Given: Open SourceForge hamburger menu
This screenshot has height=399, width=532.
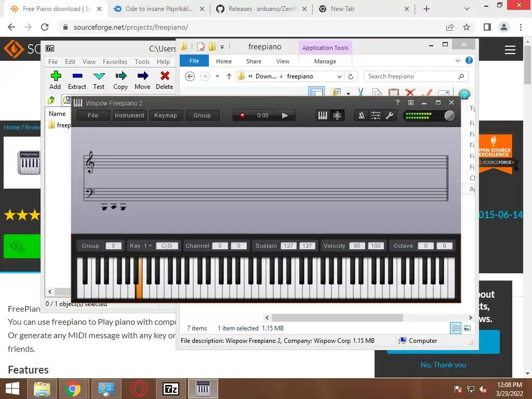Looking at the screenshot, I should coord(510,50).
